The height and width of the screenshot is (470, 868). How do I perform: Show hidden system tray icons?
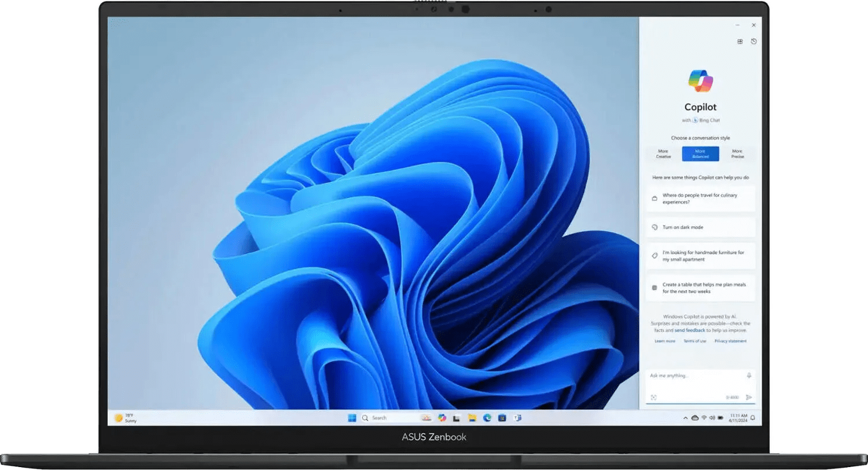685,418
